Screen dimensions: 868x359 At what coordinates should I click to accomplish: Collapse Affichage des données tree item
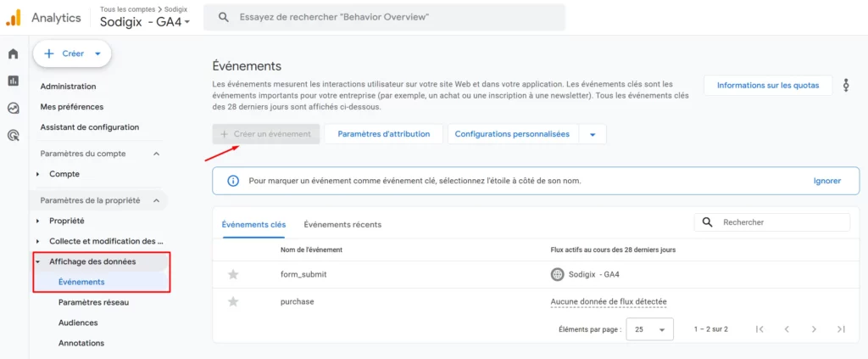pyautogui.click(x=37, y=261)
